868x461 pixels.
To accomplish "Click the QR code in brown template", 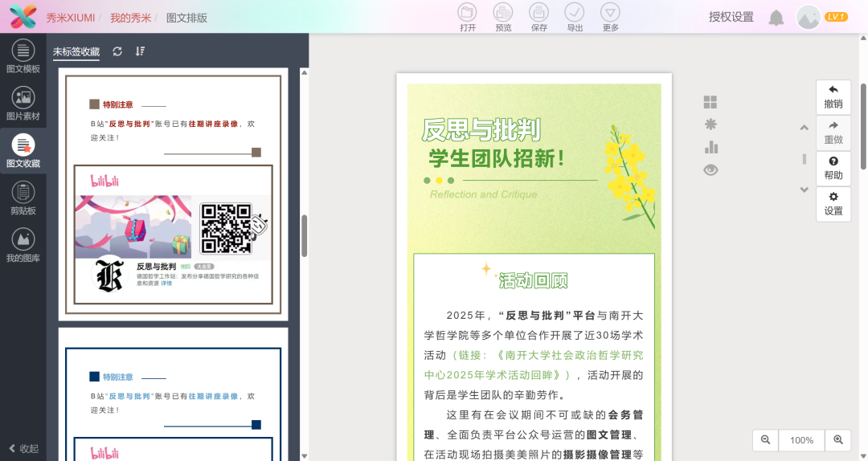I will coord(226,228).
